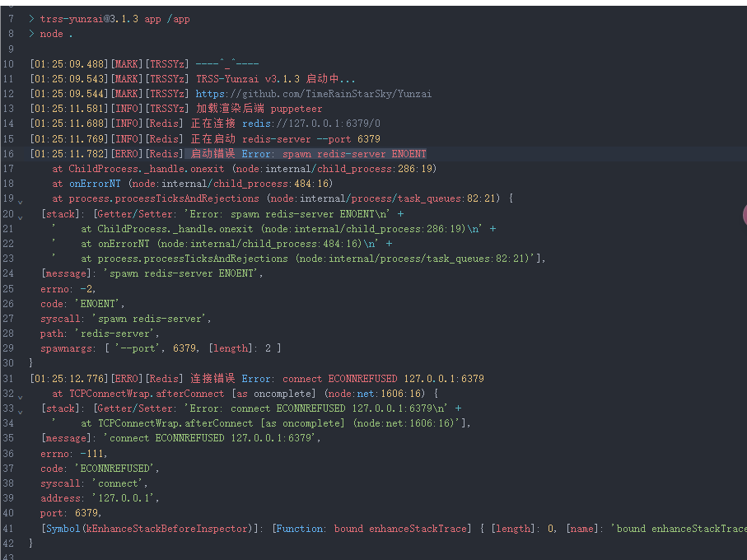Click 'connect ECONNREFUSED 127.0.0.1:6379' on line 31
The height and width of the screenshot is (560, 747).
tap(383, 379)
